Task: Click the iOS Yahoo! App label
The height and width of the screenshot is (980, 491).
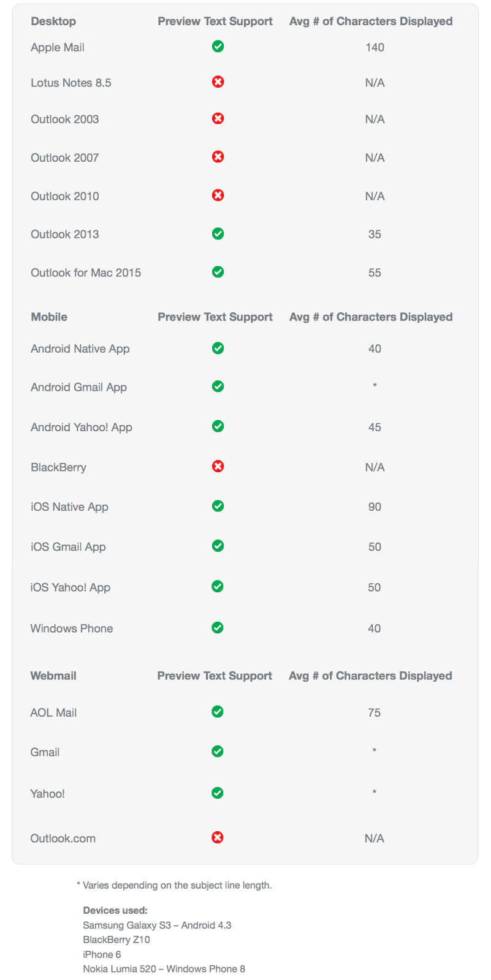Action: pyautogui.click(x=70, y=587)
